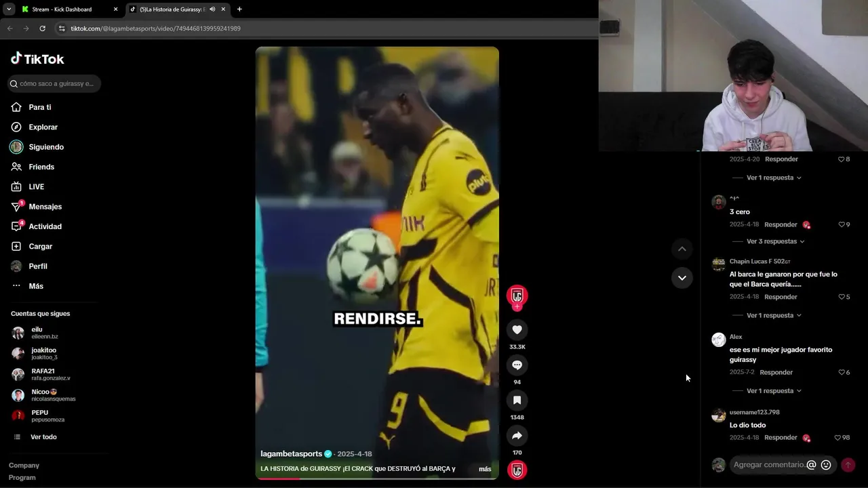Go back in browser history
This screenshot has width=868, height=488.
coord(9,28)
